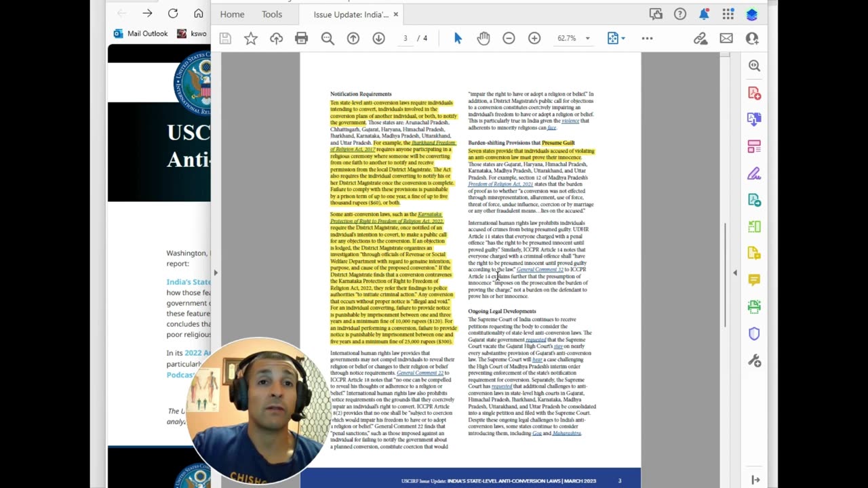Collapse right tools pane with bottom arrow
The height and width of the screenshot is (488, 868).
click(x=755, y=480)
